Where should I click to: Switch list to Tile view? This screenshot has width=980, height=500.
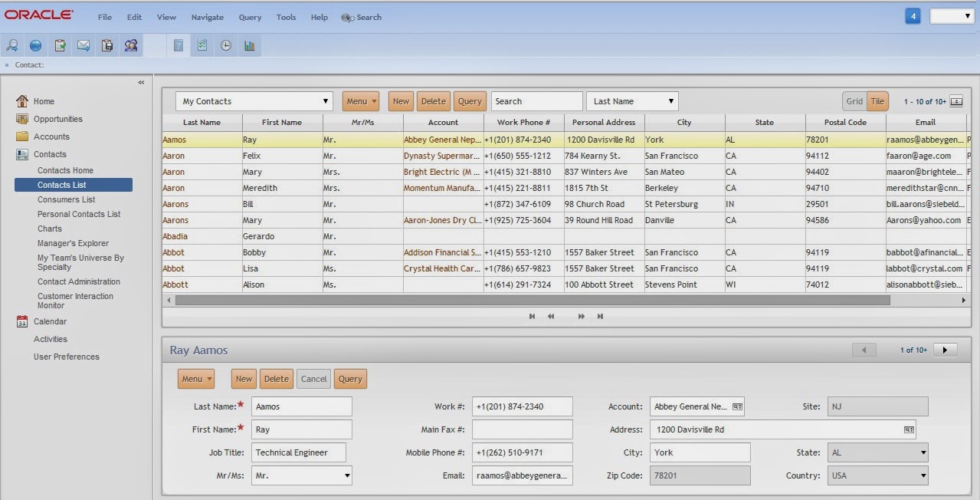pos(877,101)
